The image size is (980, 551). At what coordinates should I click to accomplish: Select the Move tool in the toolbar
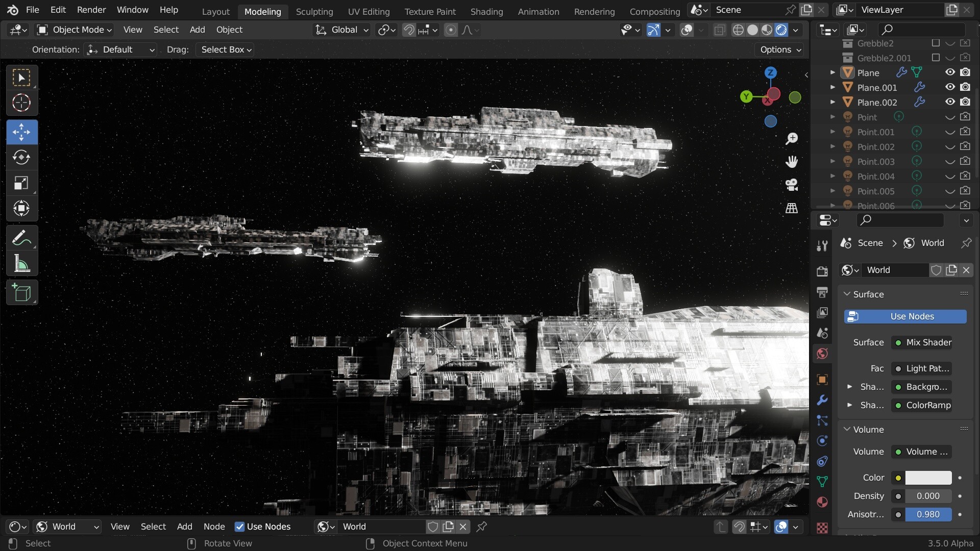pos(21,132)
